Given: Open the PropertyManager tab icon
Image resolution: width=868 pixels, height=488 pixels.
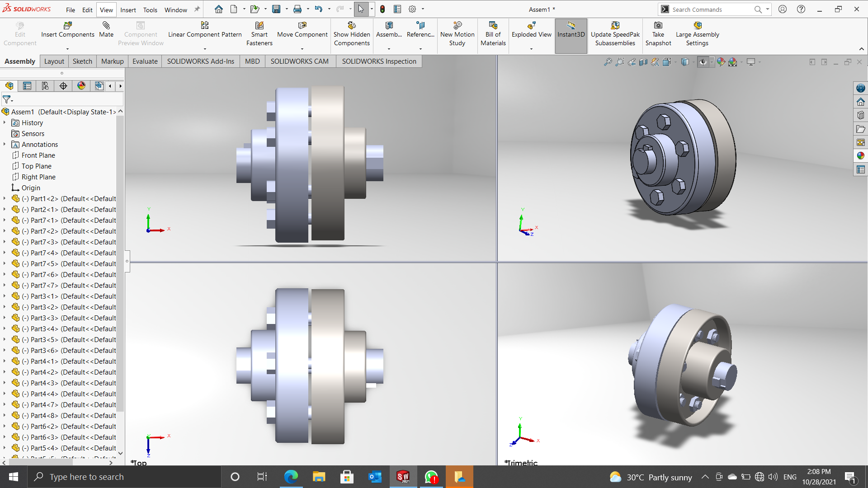Looking at the screenshot, I should [x=27, y=86].
